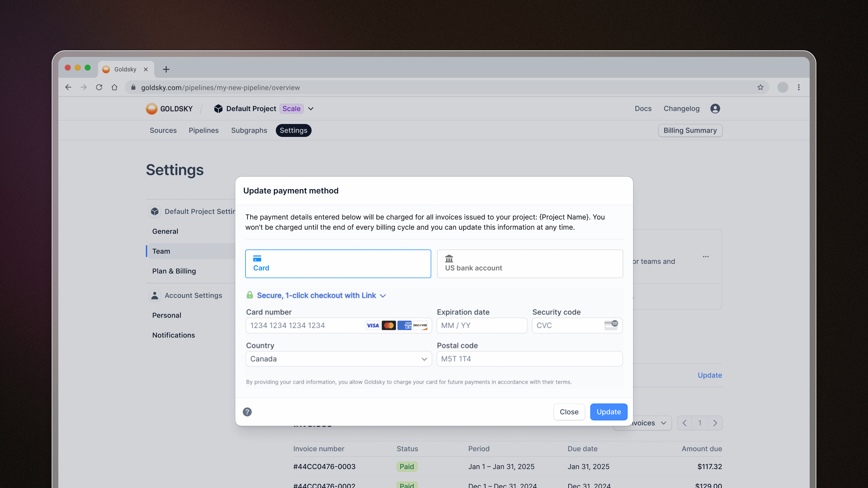The width and height of the screenshot is (868, 488).
Task: Select US bank account payment method
Action: tap(530, 264)
